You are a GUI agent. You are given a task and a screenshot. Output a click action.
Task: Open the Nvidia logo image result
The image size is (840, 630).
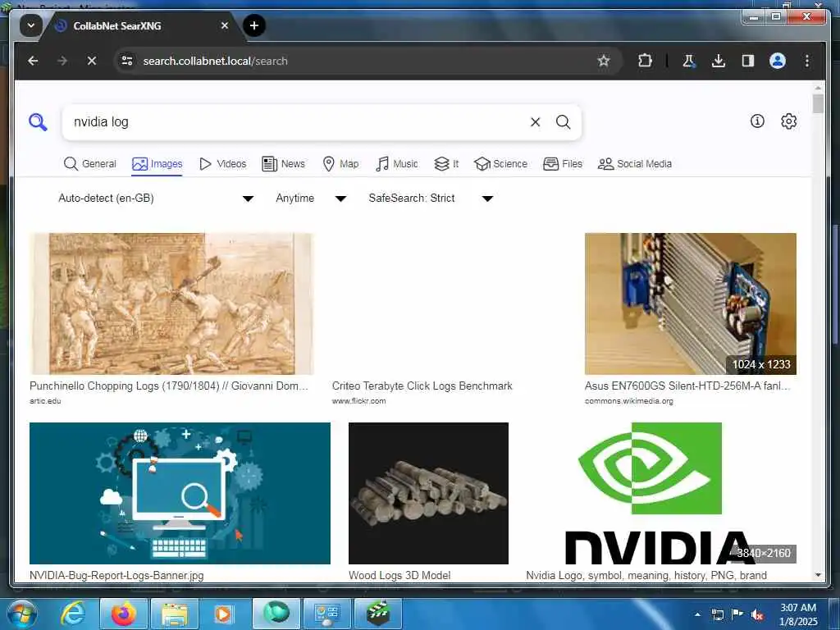661,493
